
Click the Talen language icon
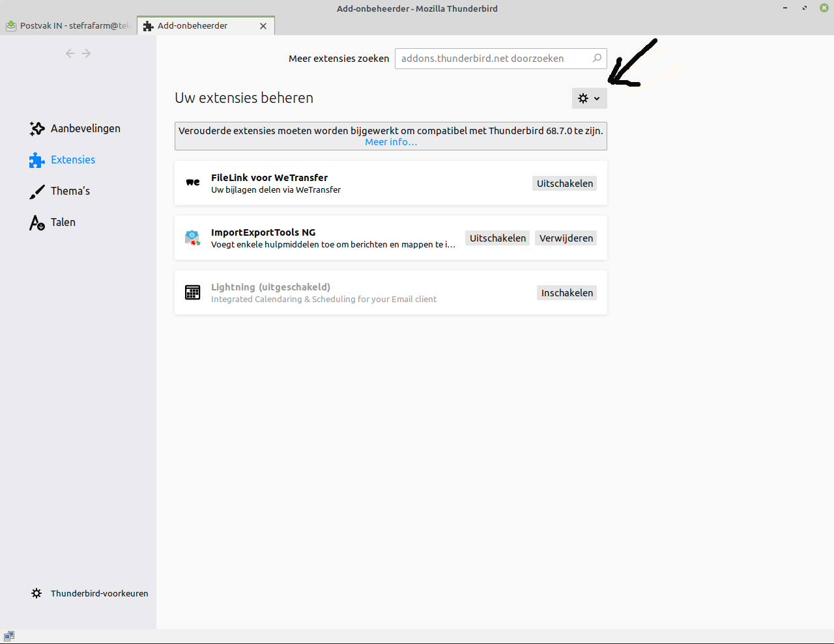[x=37, y=223]
